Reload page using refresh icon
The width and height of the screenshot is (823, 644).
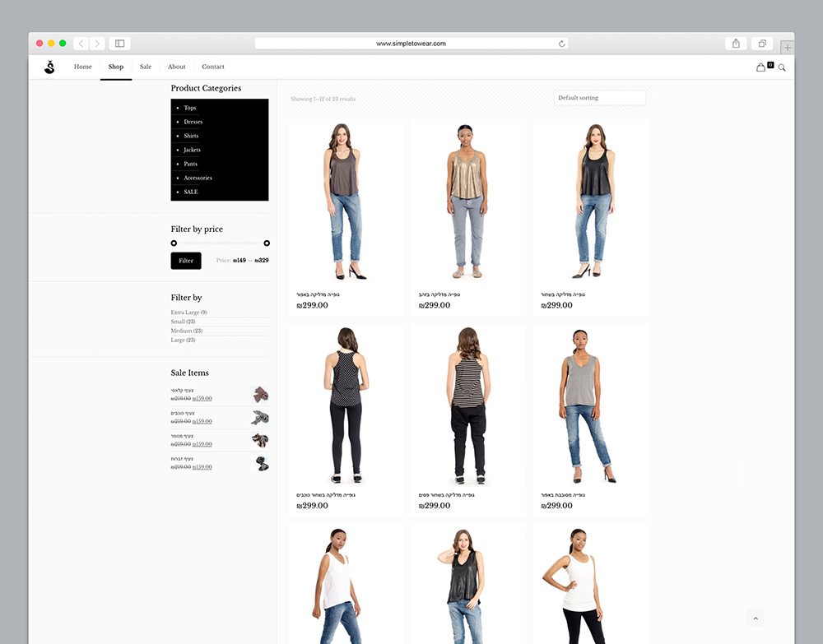(x=562, y=44)
